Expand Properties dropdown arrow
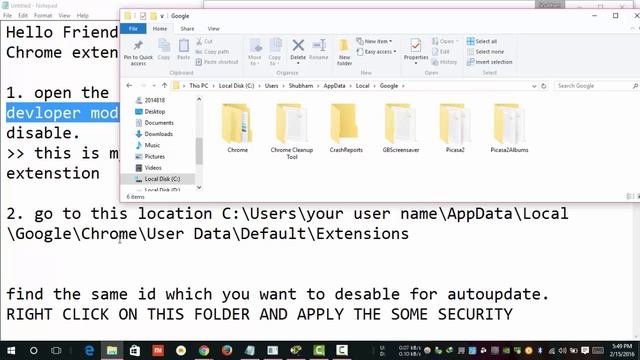The image size is (640, 360). tap(416, 63)
